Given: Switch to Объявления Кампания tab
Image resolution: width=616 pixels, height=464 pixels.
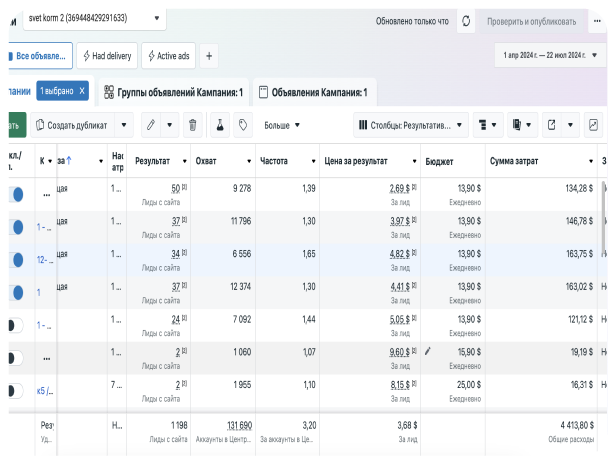Looking at the screenshot, I should point(313,92).
